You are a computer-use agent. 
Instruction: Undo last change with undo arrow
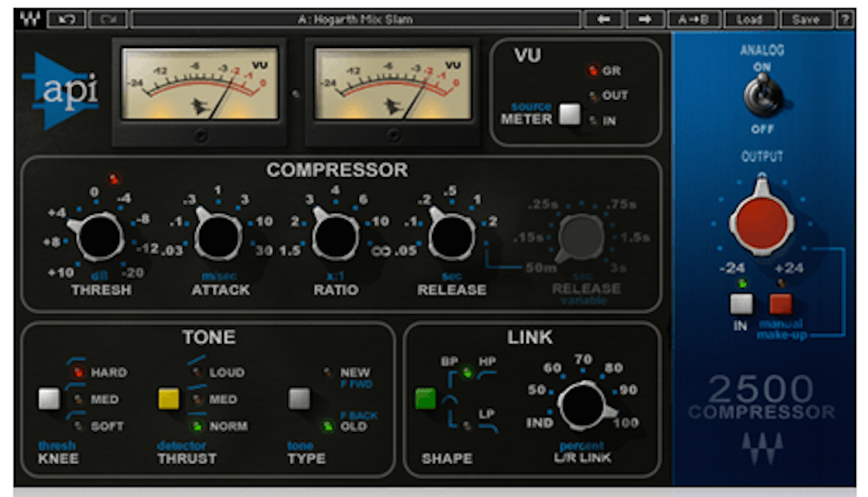[x=67, y=19]
